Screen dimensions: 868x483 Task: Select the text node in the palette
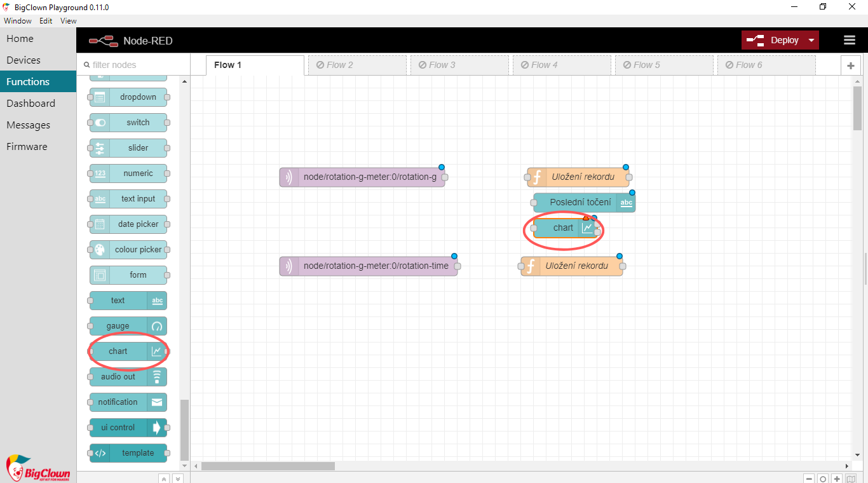point(128,301)
